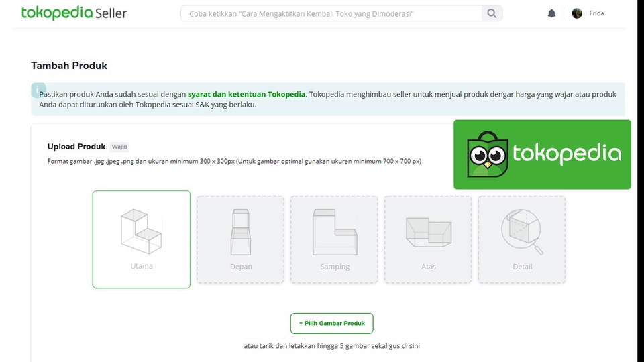Select the Detail image upload slot

point(522,240)
